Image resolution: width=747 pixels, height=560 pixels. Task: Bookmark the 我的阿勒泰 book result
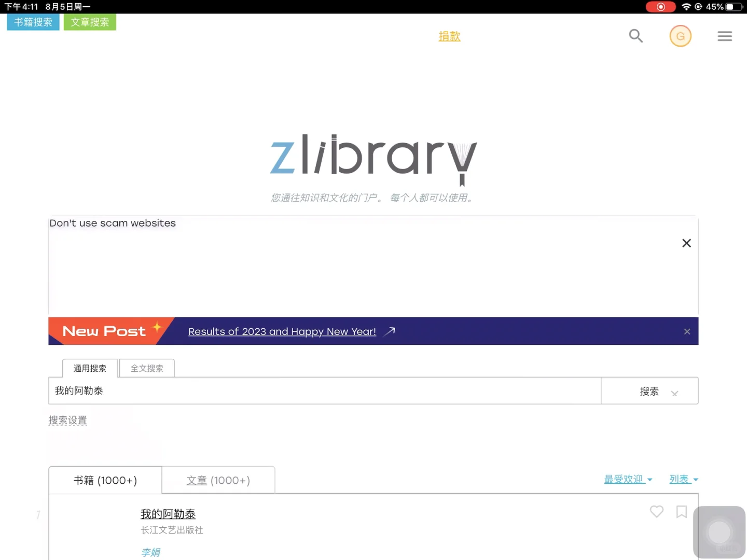click(682, 512)
